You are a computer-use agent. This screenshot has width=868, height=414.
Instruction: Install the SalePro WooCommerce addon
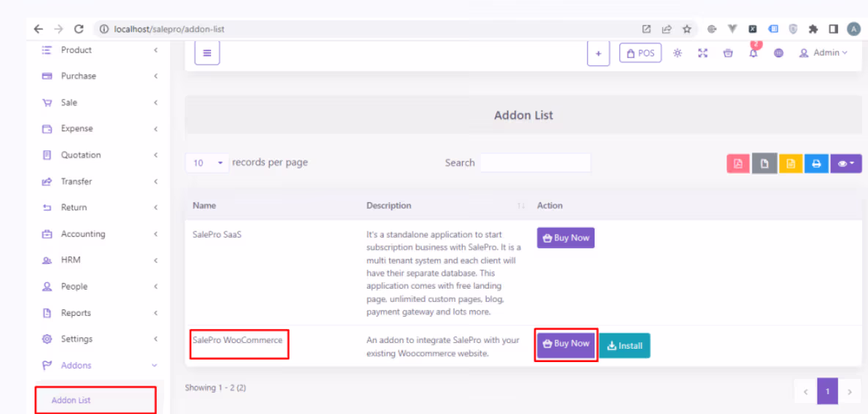[625, 346]
